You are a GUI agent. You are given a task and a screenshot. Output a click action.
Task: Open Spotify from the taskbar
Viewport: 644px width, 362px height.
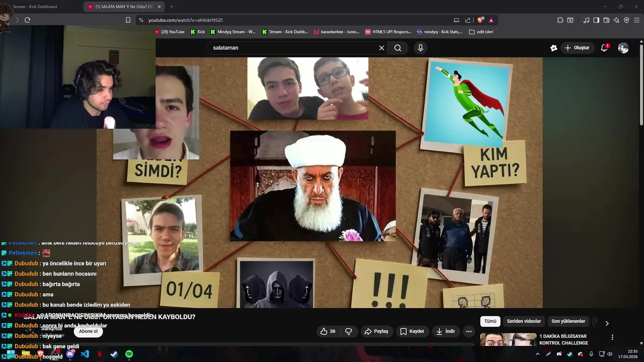pyautogui.click(x=129, y=354)
